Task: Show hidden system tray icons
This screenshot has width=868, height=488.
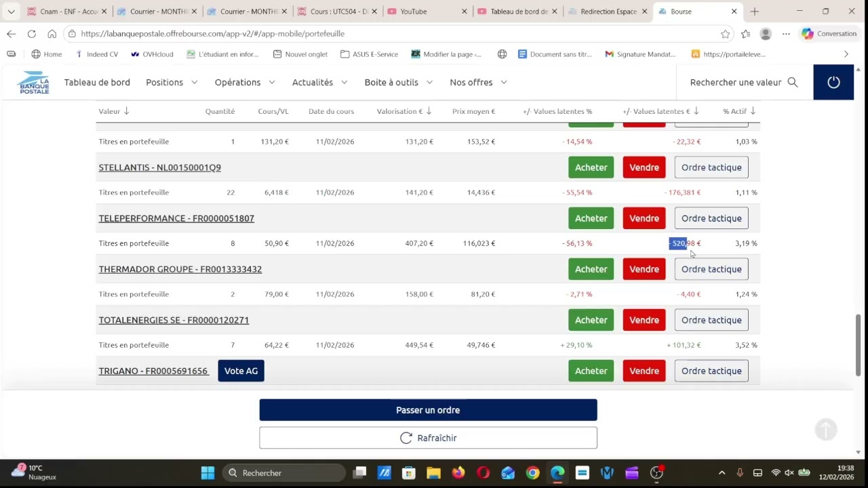Action: click(x=722, y=472)
